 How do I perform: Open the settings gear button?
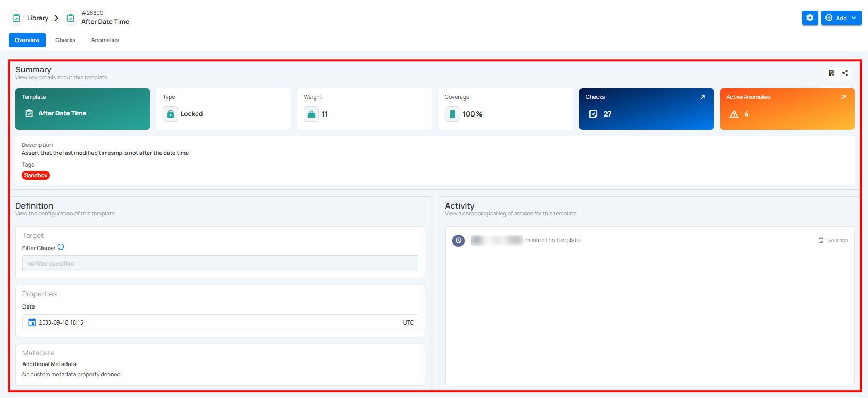(810, 18)
